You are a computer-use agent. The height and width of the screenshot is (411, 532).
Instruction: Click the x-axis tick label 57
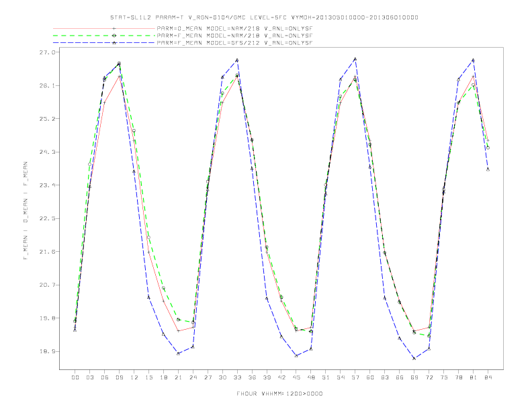(355, 377)
